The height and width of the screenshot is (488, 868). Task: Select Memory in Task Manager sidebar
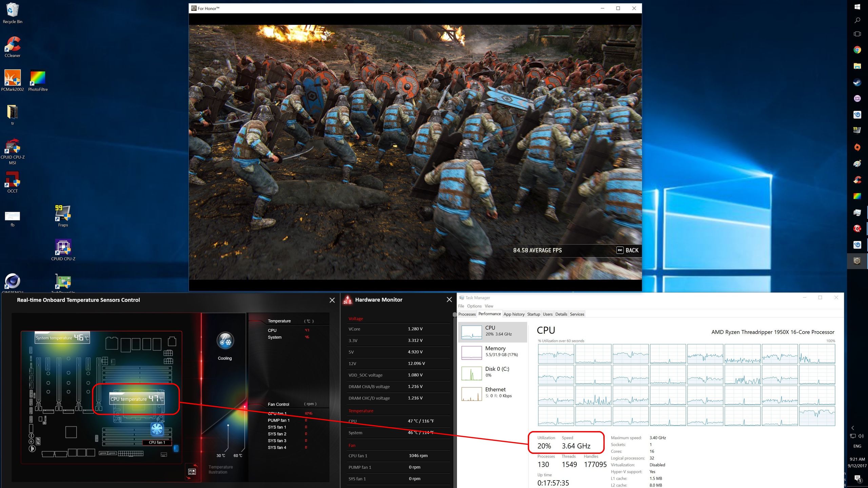click(x=493, y=352)
